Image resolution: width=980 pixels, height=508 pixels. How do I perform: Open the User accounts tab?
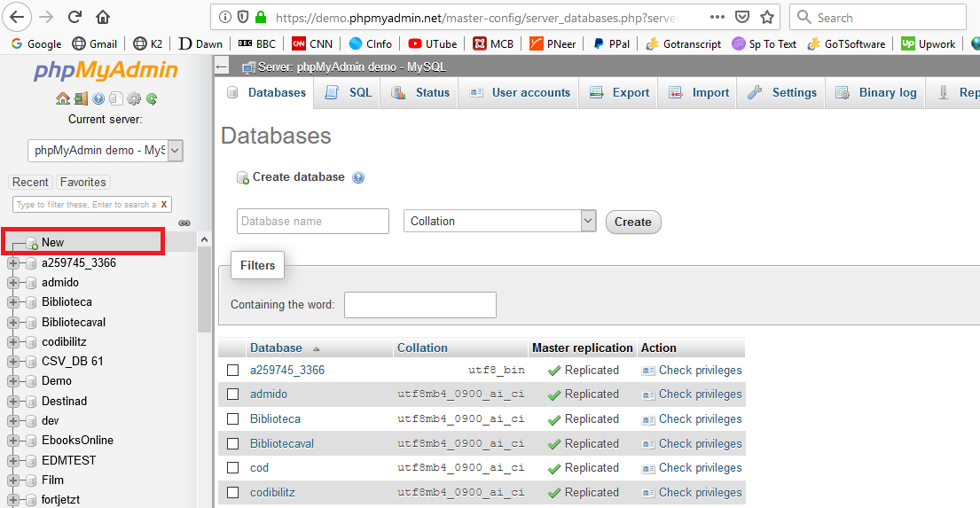[520, 92]
